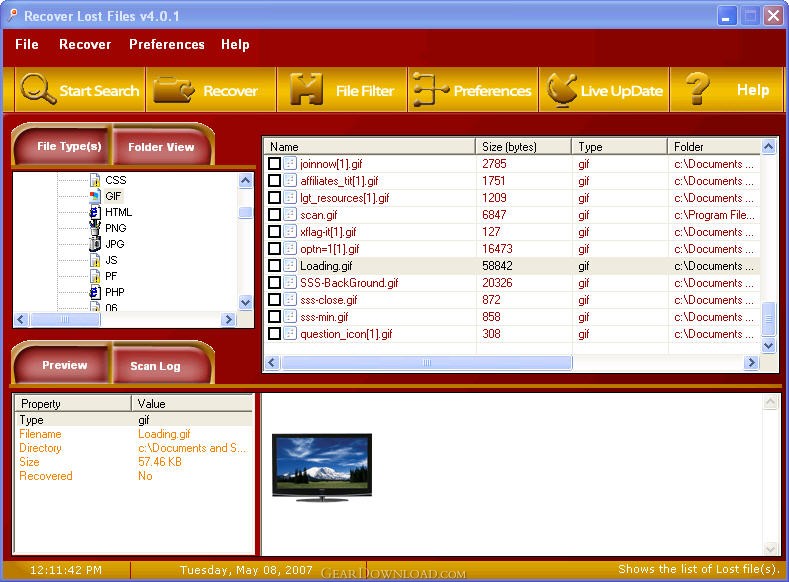Click the PHP file type icon
The image size is (789, 582).
95,292
